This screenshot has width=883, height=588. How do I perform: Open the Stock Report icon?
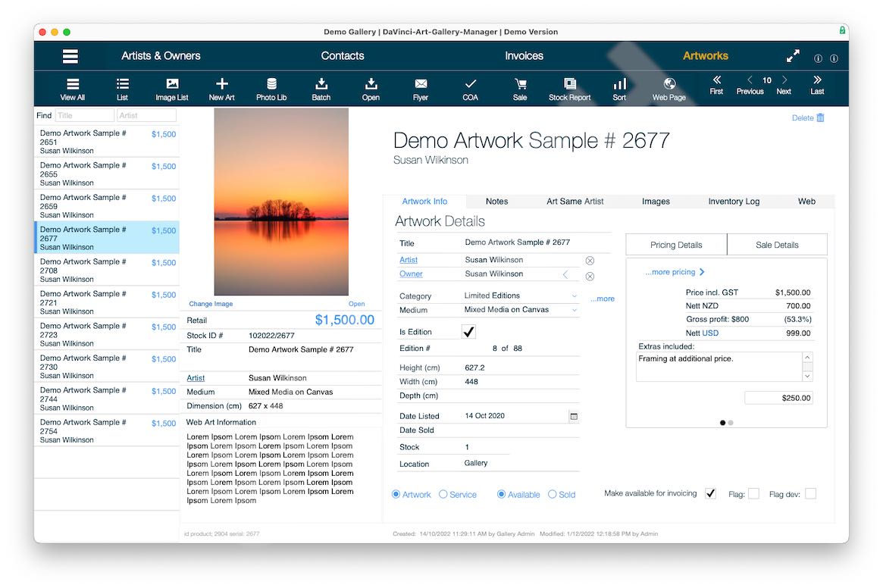pyautogui.click(x=569, y=84)
